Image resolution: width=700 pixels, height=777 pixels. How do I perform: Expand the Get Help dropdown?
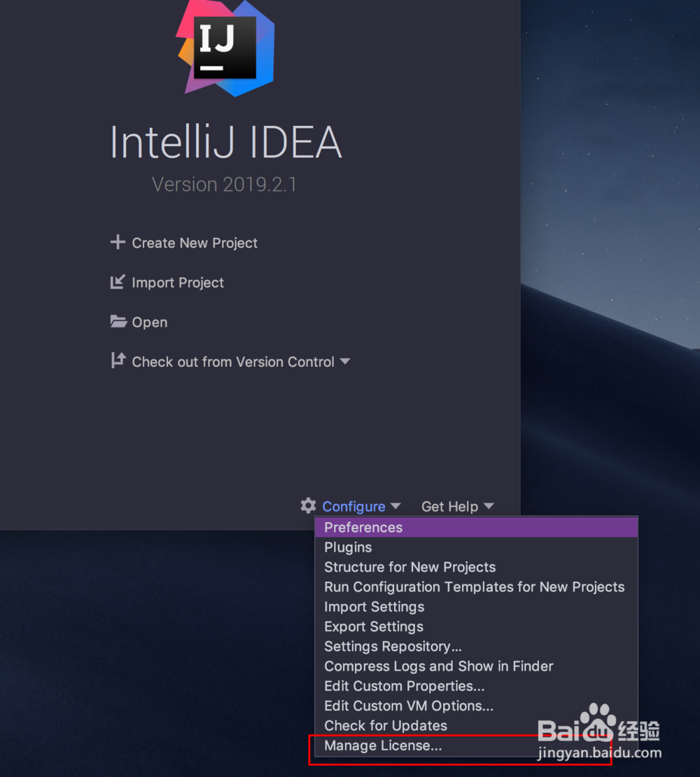coord(457,505)
